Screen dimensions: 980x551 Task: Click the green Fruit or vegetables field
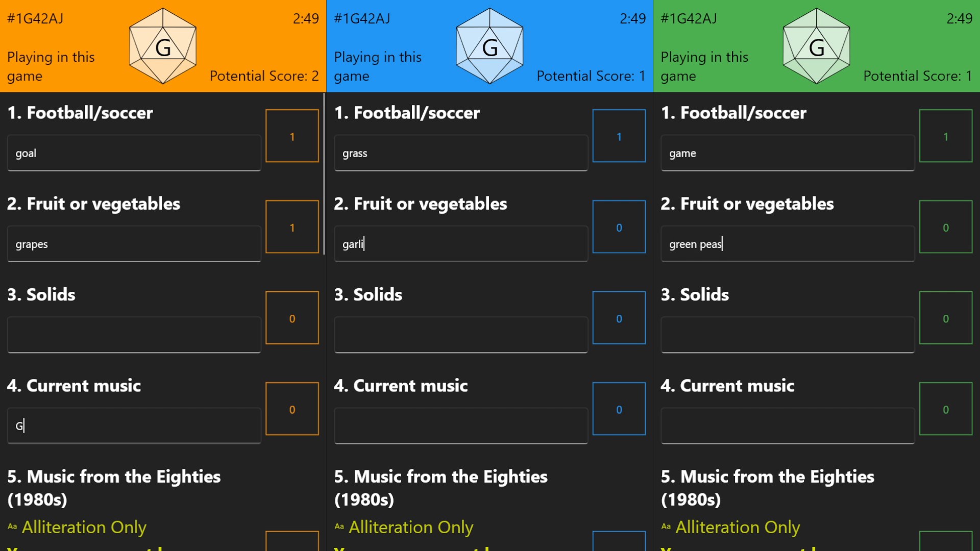click(787, 244)
